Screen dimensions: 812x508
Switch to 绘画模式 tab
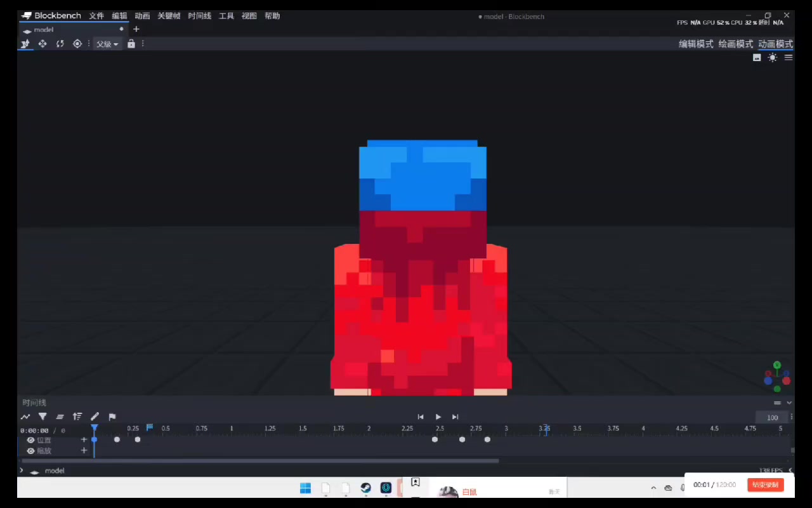pos(735,44)
